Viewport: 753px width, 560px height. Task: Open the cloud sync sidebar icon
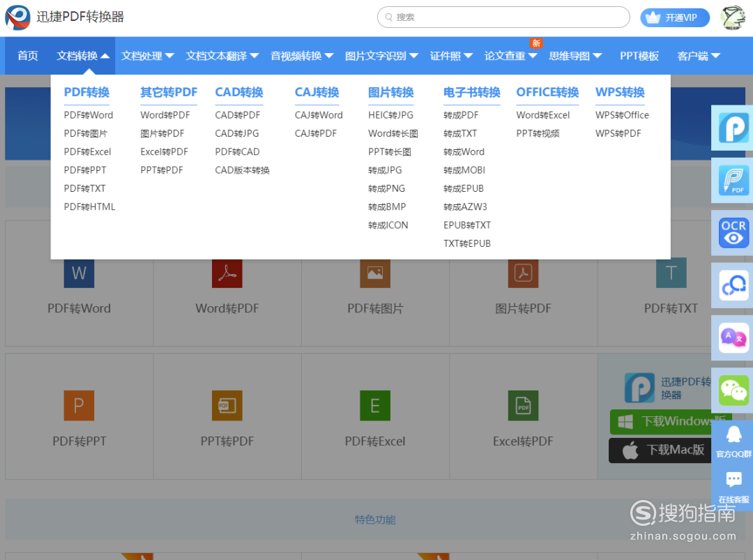[733, 285]
